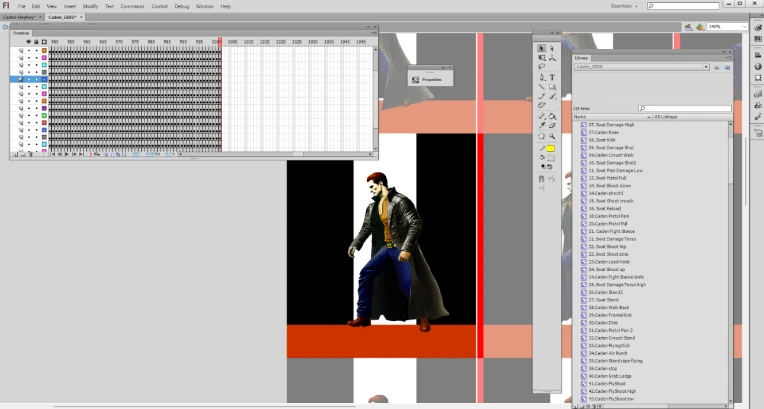Click back arrow beside the document tabs
The width and height of the screenshot is (764, 409).
(x=5, y=27)
